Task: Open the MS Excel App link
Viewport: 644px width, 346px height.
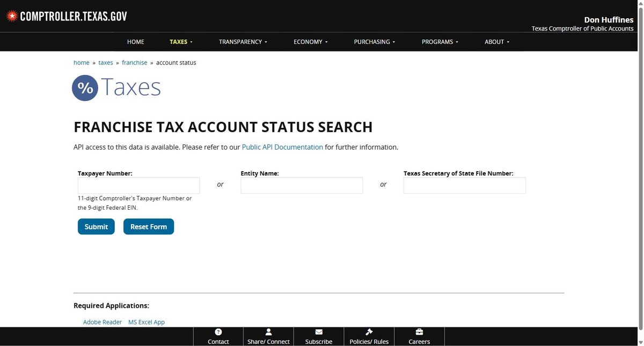Action: (x=147, y=322)
